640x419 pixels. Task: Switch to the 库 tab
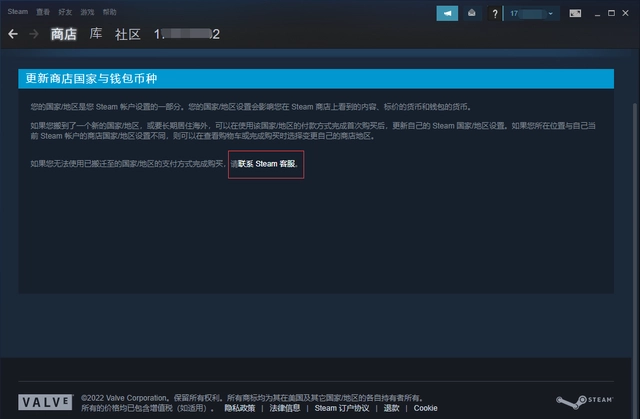coord(96,34)
